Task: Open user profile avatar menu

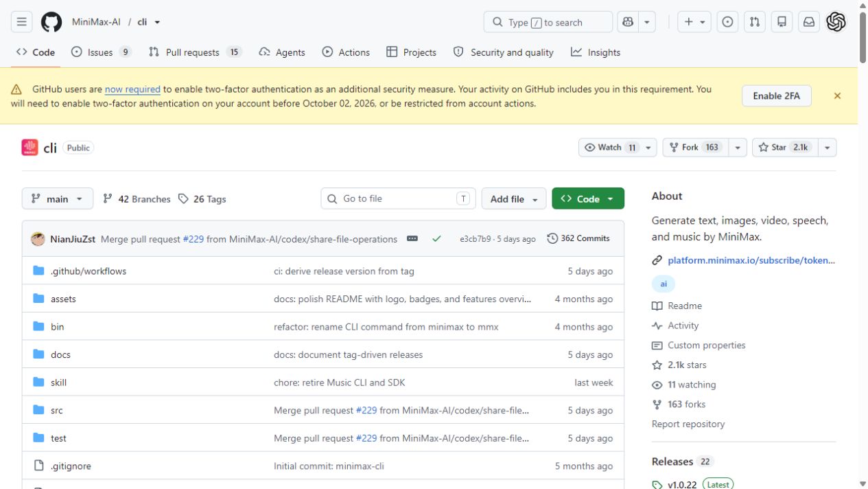Action: [836, 22]
